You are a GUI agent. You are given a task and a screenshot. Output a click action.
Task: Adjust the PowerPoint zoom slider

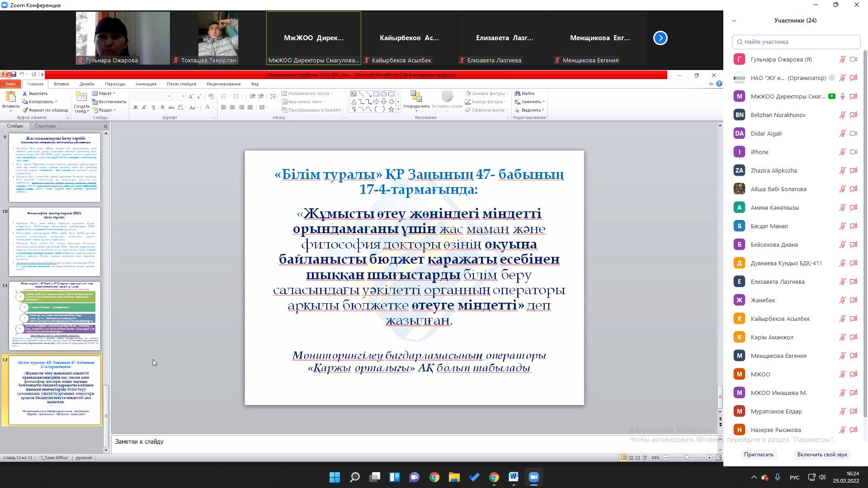pyautogui.click(x=687, y=458)
